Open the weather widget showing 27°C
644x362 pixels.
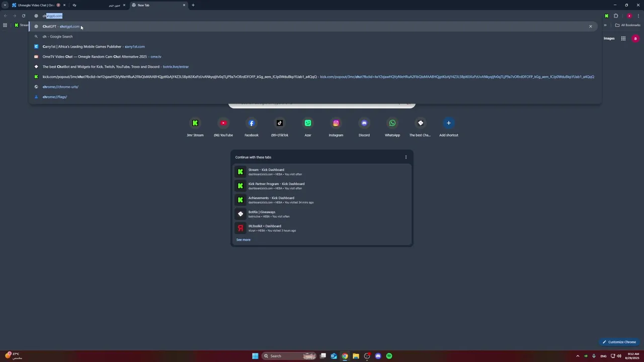click(x=13, y=355)
